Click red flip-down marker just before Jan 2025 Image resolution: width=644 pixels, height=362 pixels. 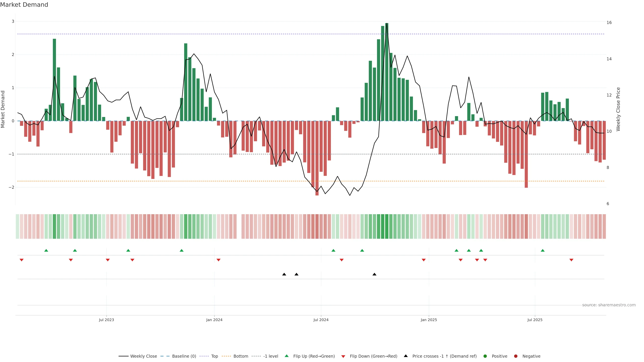click(x=423, y=260)
